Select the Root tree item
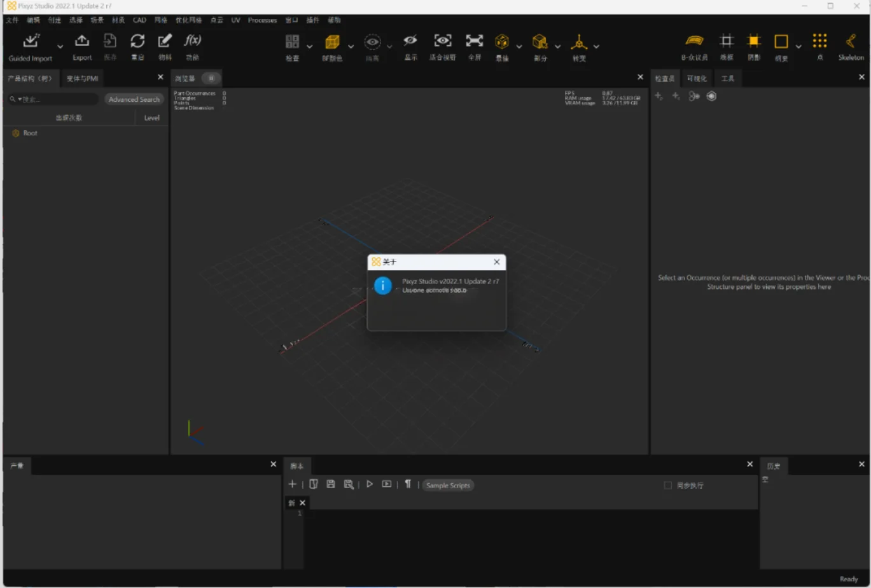871x588 pixels. pyautogui.click(x=30, y=133)
